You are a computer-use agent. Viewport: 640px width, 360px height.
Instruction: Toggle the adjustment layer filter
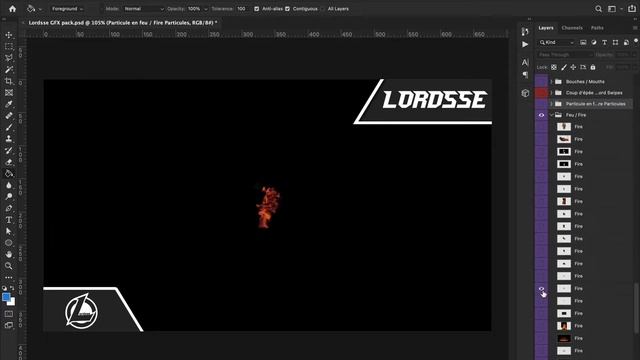(x=593, y=42)
